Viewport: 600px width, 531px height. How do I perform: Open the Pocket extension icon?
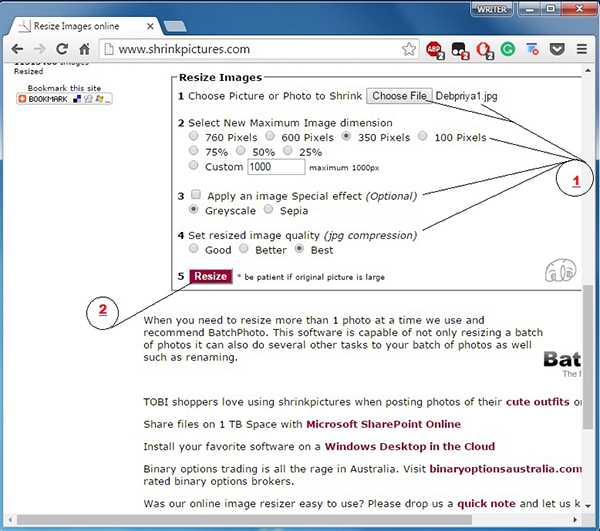coord(557,49)
